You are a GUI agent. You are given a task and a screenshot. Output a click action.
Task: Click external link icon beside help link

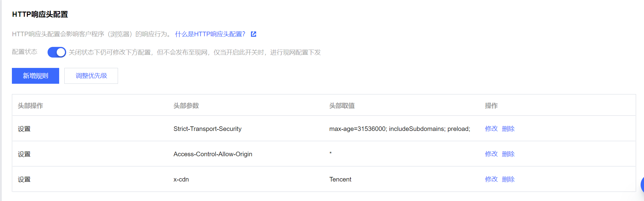[253, 34]
